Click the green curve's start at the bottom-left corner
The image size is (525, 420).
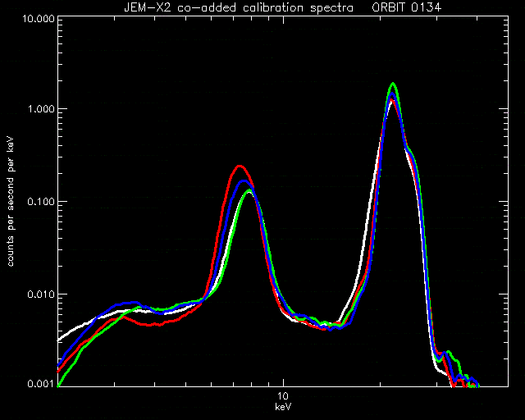(59, 386)
